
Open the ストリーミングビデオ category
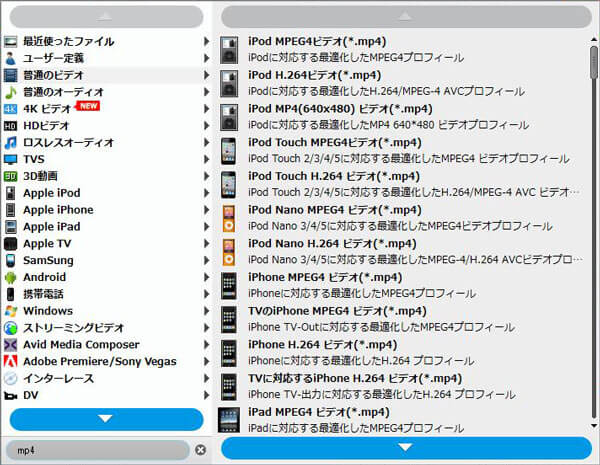point(106,328)
